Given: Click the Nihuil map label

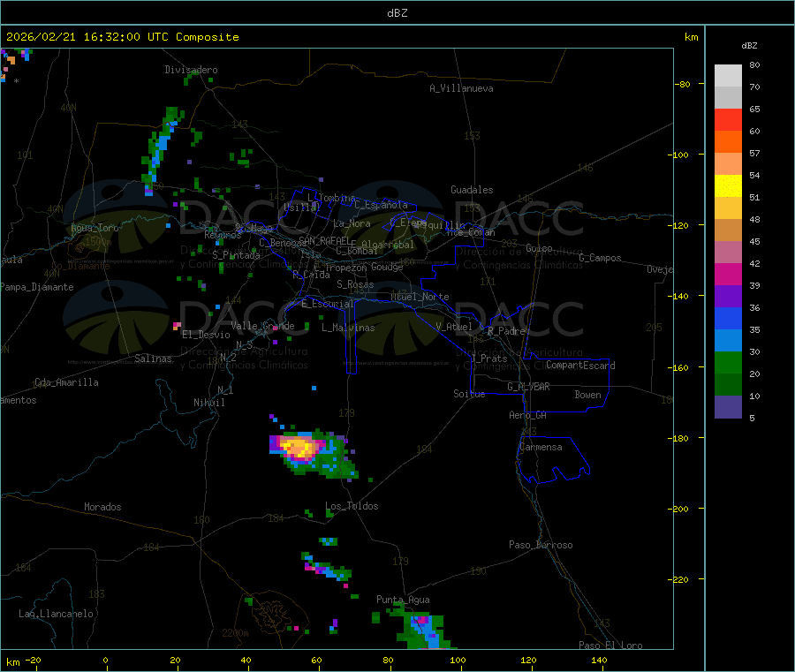Looking at the screenshot, I should pos(209,403).
